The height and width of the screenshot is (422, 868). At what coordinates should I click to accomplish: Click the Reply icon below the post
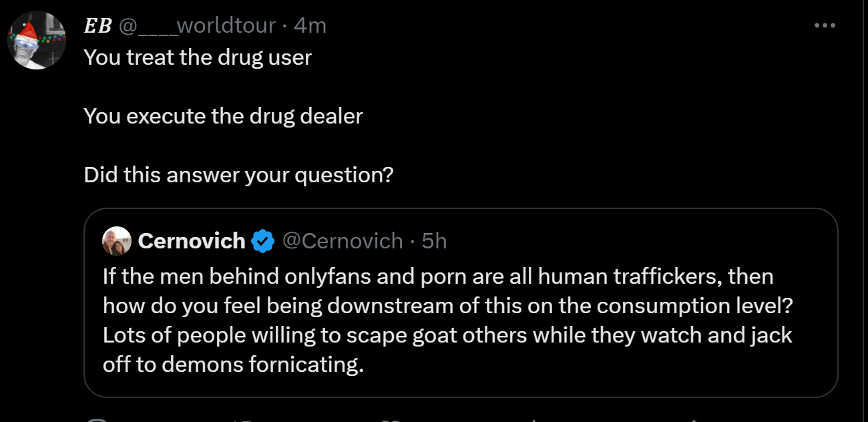click(x=97, y=419)
